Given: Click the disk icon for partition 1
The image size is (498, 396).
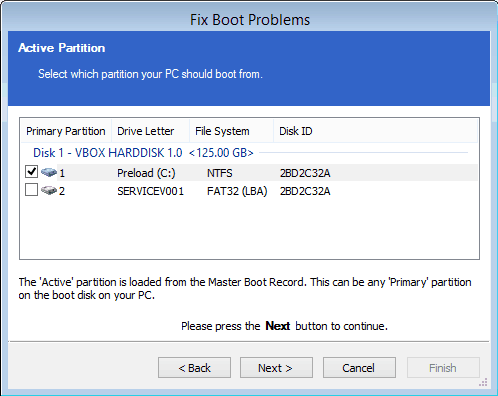Looking at the screenshot, I should coord(49,172).
